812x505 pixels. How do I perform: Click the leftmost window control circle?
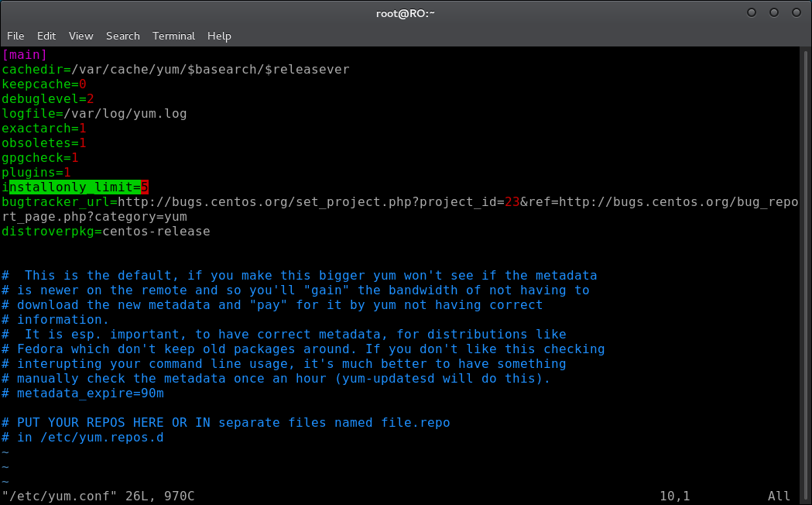coord(752,12)
